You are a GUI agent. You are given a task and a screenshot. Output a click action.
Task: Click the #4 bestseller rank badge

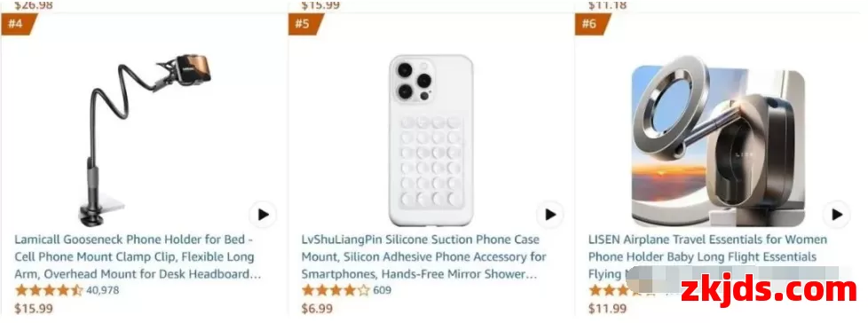click(19, 24)
